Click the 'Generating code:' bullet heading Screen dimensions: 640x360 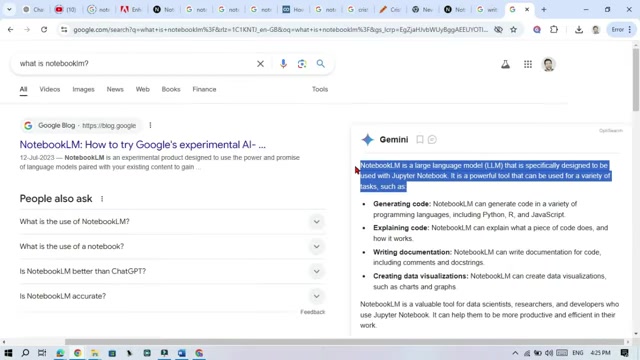[402, 204]
